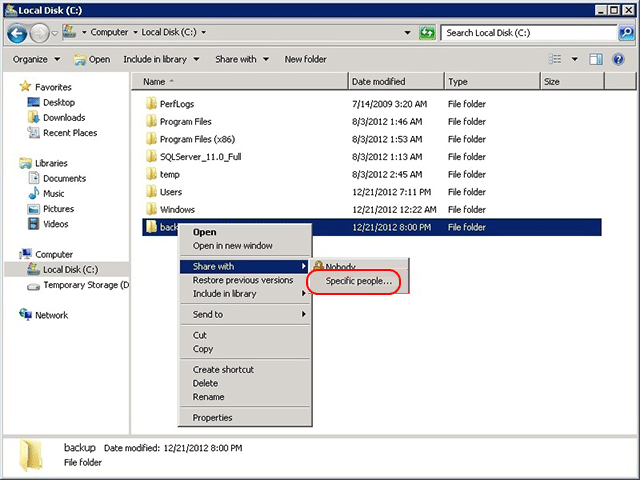Choose Restore previous versions
This screenshot has height=480, width=640.
tap(245, 280)
